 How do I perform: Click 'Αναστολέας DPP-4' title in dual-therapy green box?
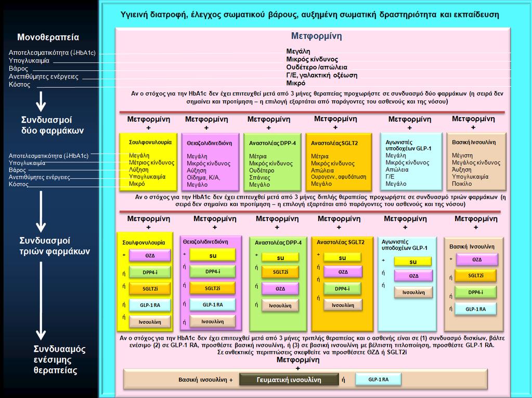tap(273, 143)
